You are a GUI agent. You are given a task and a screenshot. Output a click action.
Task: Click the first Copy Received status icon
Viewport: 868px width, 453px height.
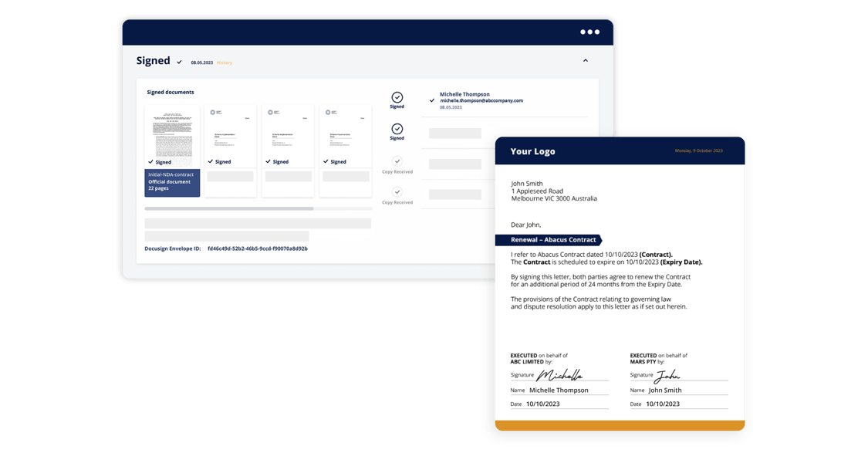pyautogui.click(x=397, y=161)
